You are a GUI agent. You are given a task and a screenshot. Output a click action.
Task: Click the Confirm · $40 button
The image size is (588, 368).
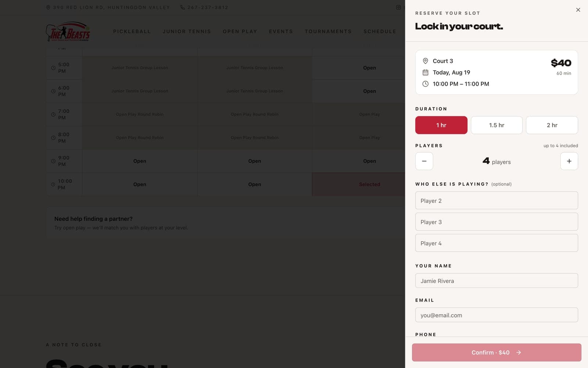(496, 353)
